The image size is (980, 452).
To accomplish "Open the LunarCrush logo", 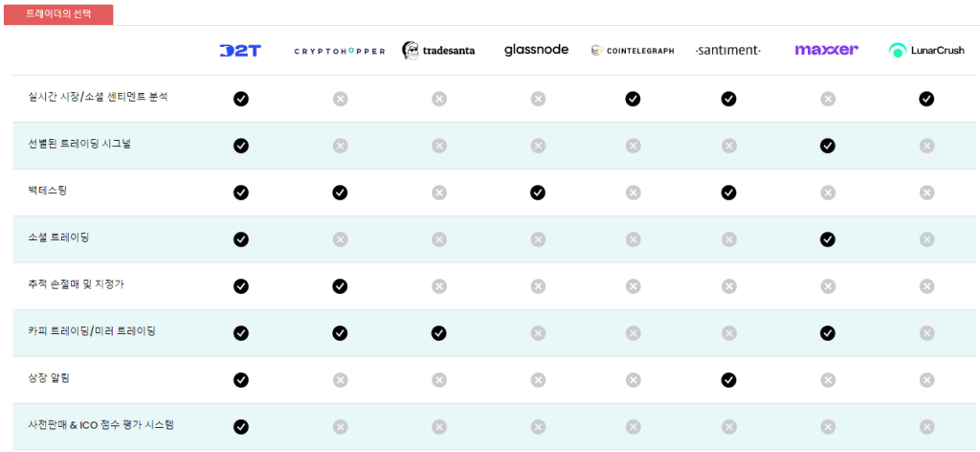I will click(926, 51).
